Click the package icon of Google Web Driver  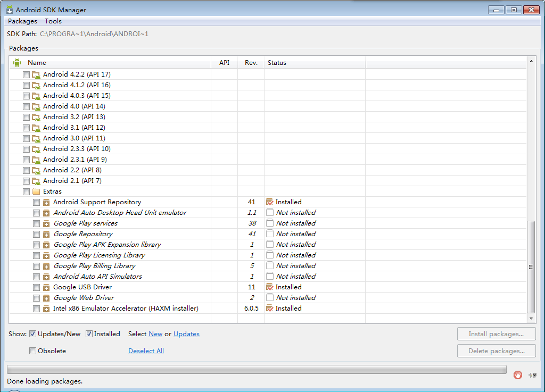pyautogui.click(x=46, y=298)
